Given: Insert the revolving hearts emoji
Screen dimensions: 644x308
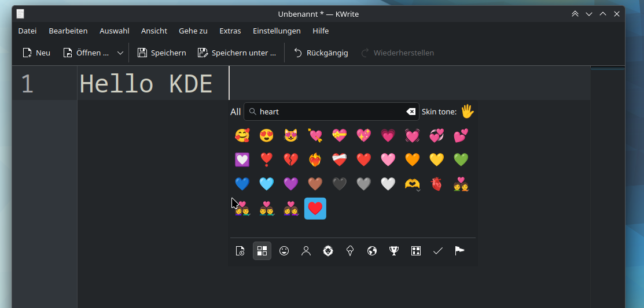Looking at the screenshot, I should (437, 135).
